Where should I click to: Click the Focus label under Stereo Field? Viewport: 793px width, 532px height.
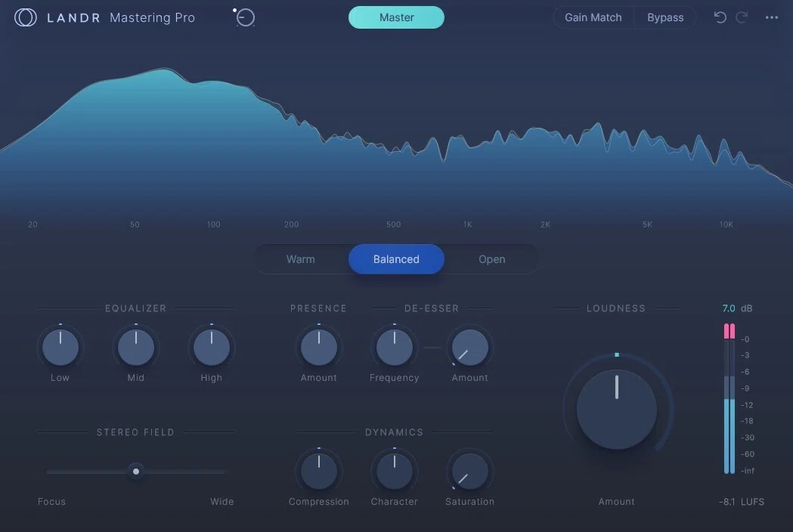pos(51,502)
